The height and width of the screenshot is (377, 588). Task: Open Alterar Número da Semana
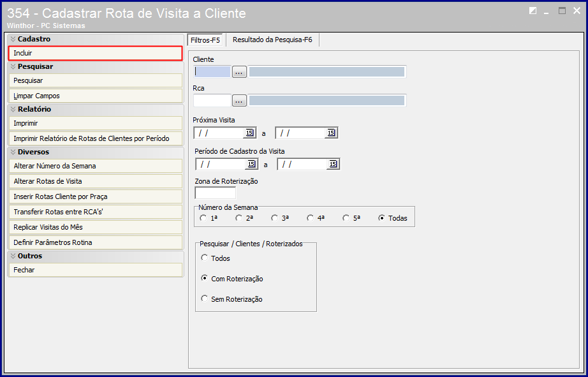coord(95,166)
